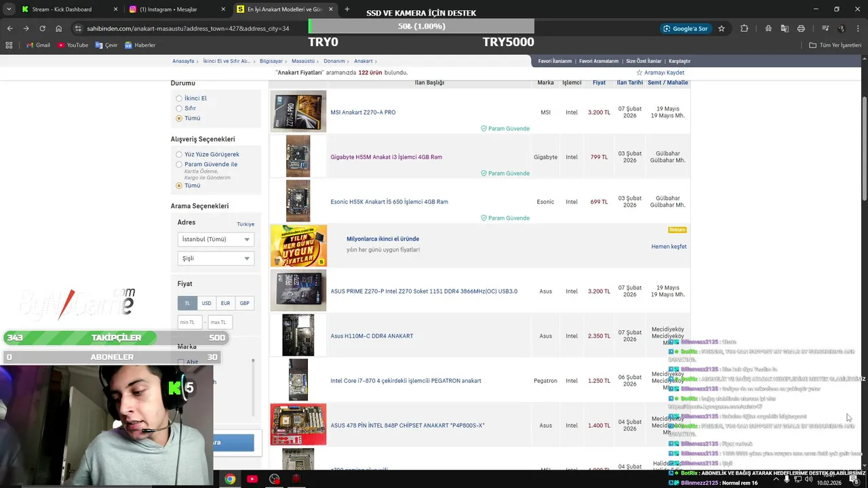This screenshot has height=488, width=868.
Task: Select Tümü radio under Alışveriş Seçenekleri
Action: point(179,186)
